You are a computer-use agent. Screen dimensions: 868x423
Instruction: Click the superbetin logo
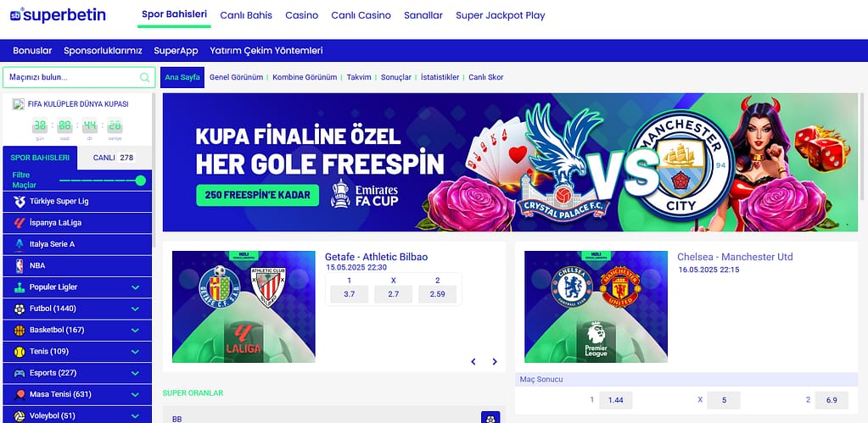point(58,15)
